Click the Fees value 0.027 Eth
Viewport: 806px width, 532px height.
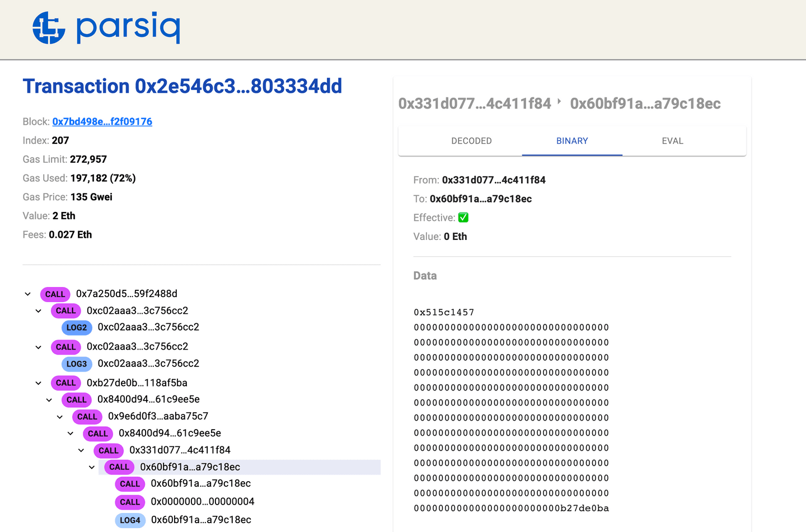(x=71, y=234)
